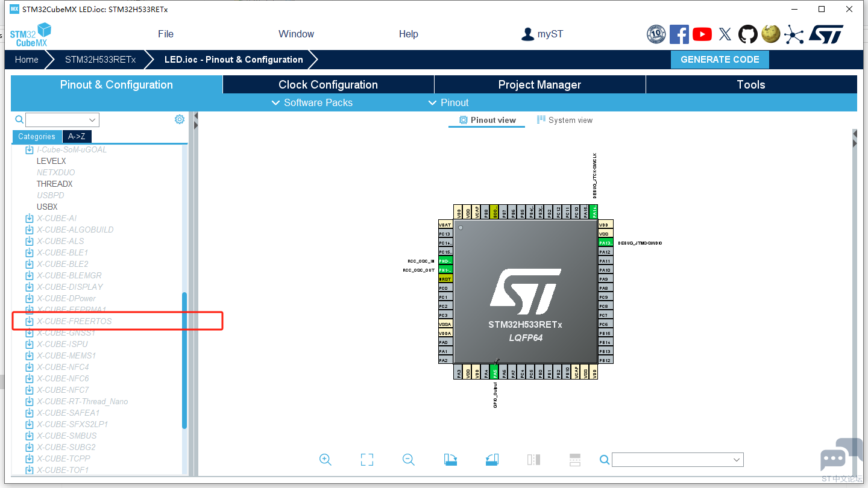
Task: Click the green PA5 pin on the chip
Action: click(x=495, y=373)
